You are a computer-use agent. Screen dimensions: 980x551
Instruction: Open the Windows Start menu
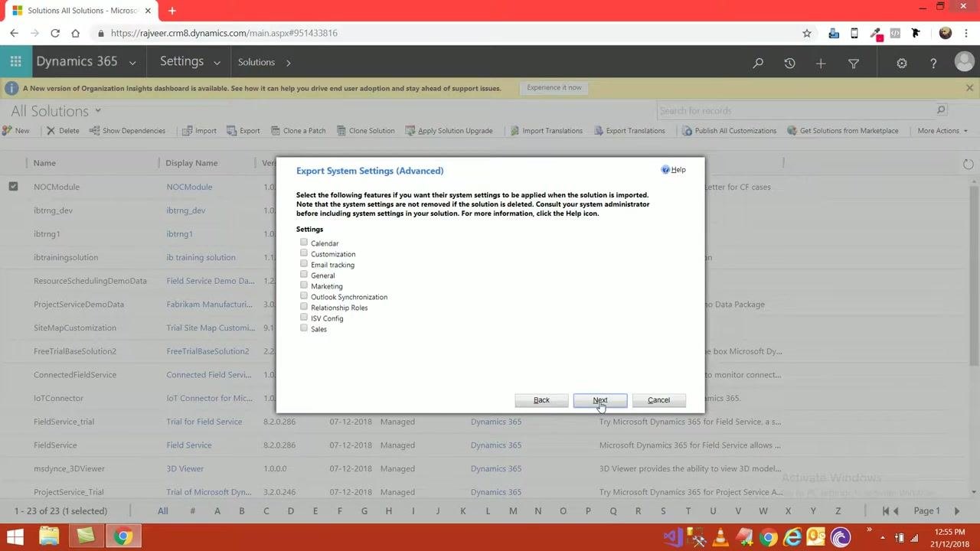15,536
